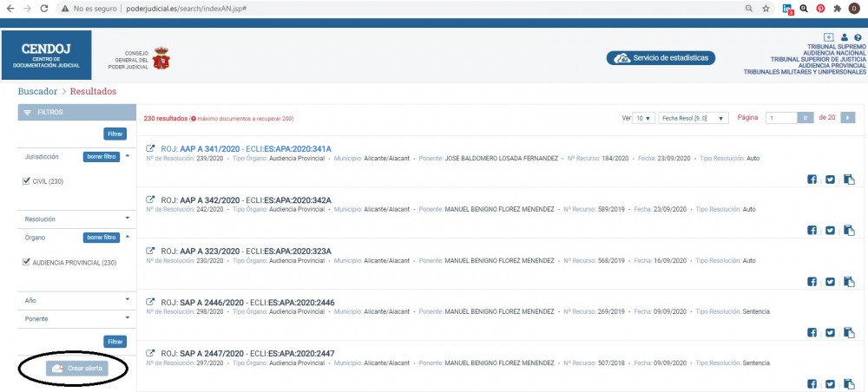Clear the Jurisdicción filter with borrar filtro
The height and width of the screenshot is (392, 868).
[102, 156]
